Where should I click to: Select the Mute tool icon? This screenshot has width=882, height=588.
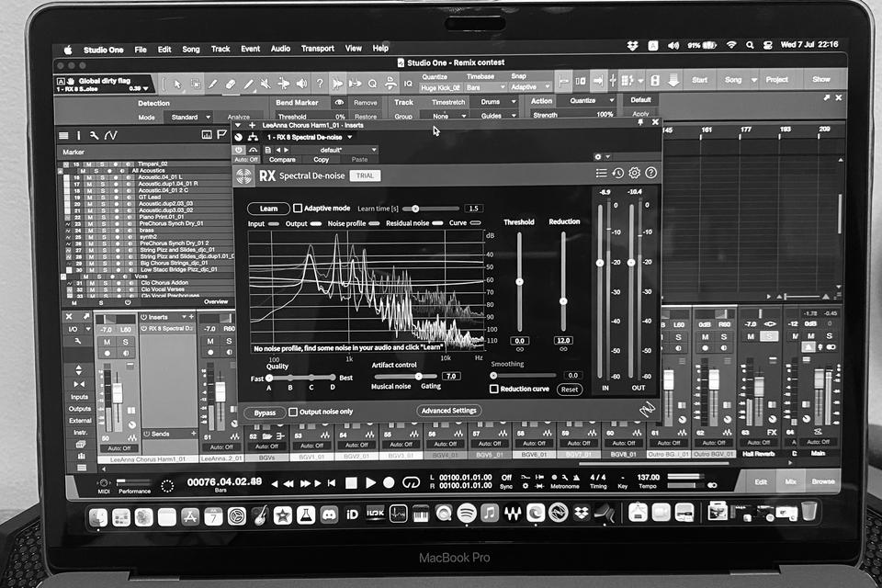(266, 84)
